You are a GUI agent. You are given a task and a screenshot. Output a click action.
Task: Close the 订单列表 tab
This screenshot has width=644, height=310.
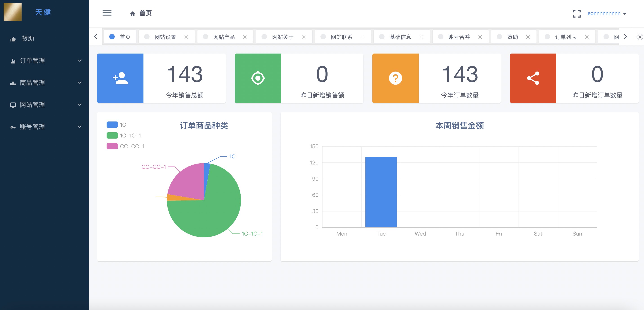coord(587,37)
